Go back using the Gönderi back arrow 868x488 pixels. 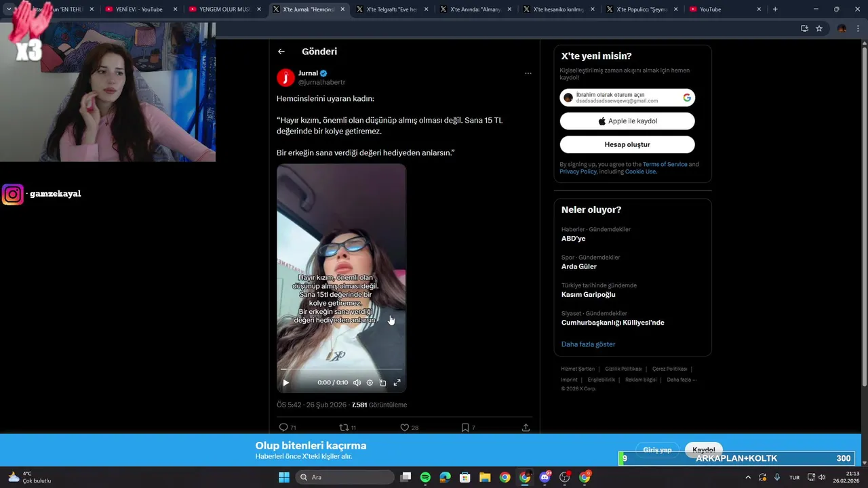[x=281, y=52]
